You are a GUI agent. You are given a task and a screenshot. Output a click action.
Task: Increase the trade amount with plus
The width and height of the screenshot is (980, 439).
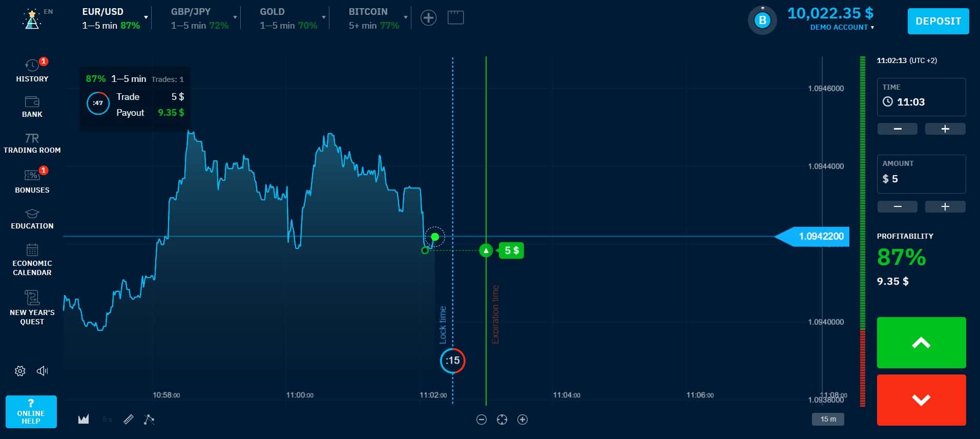[945, 206]
